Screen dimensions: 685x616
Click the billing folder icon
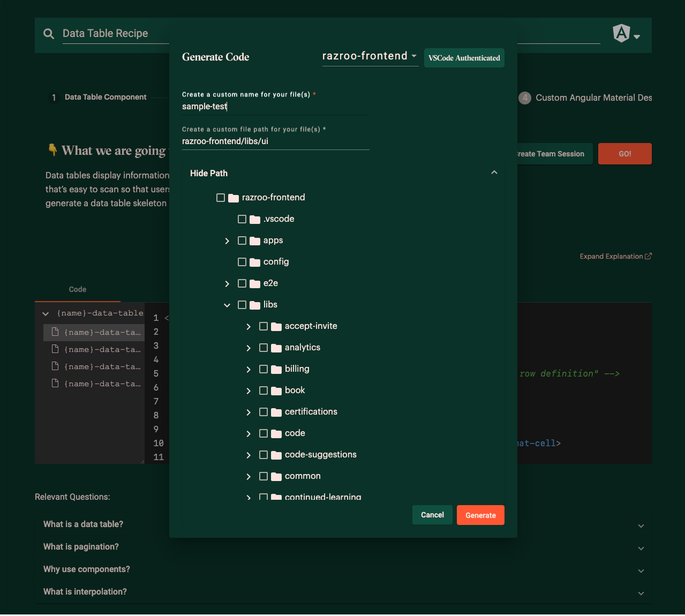[x=276, y=370]
